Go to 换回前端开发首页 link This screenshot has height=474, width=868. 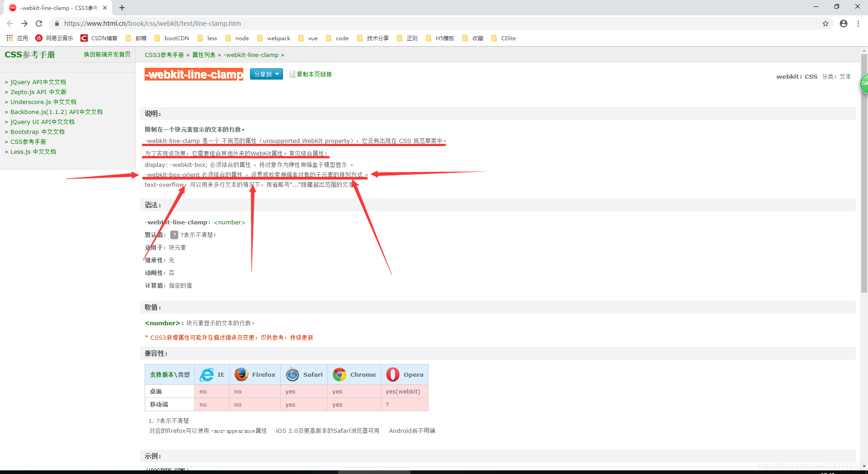click(x=107, y=55)
